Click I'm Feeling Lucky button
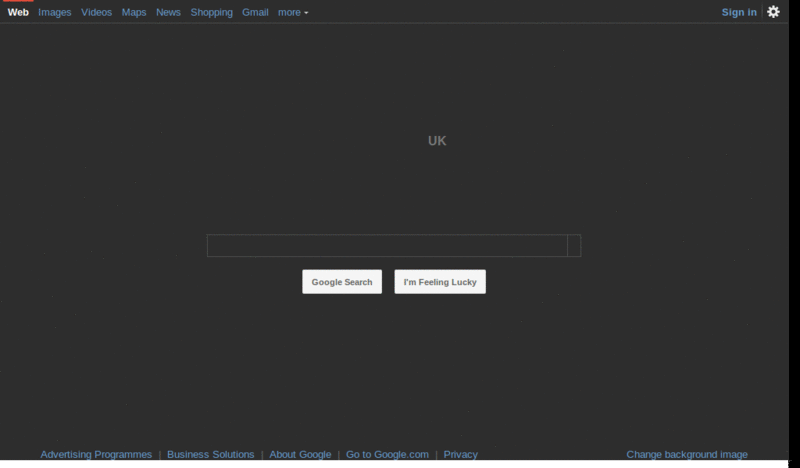The width and height of the screenshot is (800, 468). point(440,282)
